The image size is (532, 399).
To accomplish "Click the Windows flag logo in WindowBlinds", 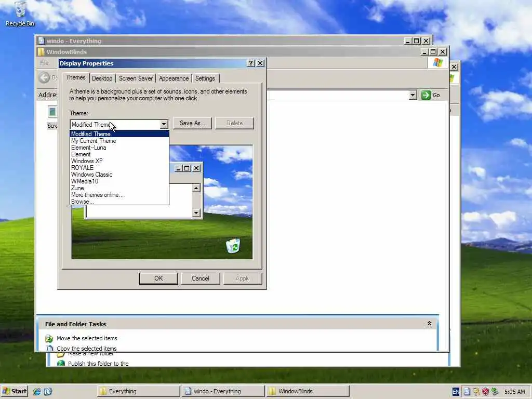I will pyautogui.click(x=437, y=63).
